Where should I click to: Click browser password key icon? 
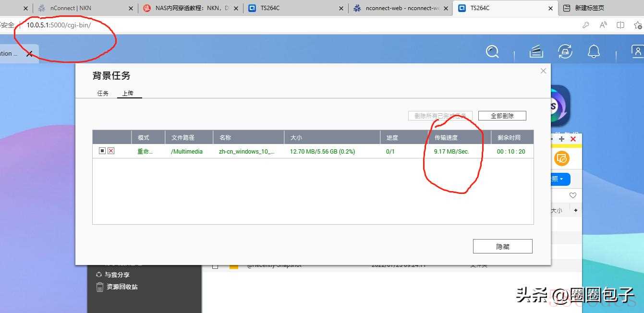coord(586,25)
